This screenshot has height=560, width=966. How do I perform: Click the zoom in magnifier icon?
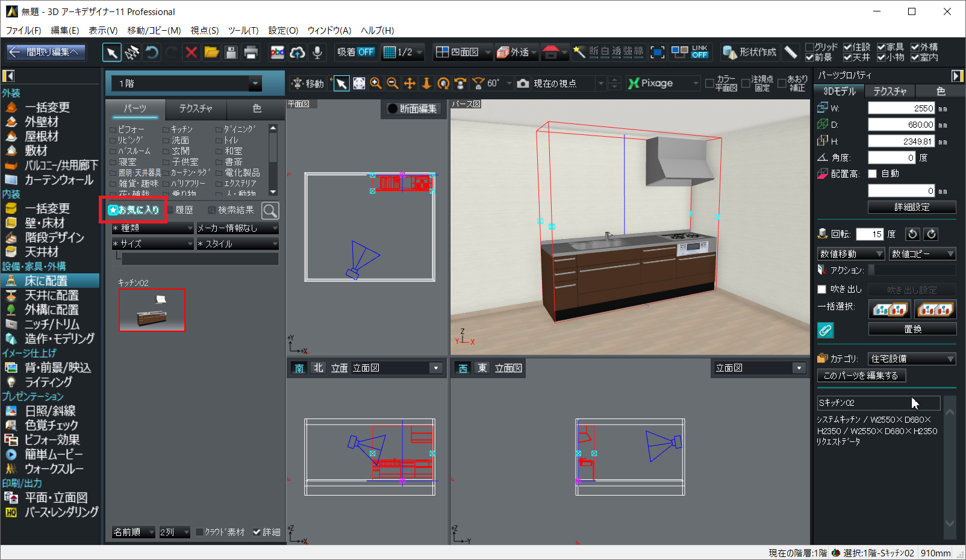[376, 84]
